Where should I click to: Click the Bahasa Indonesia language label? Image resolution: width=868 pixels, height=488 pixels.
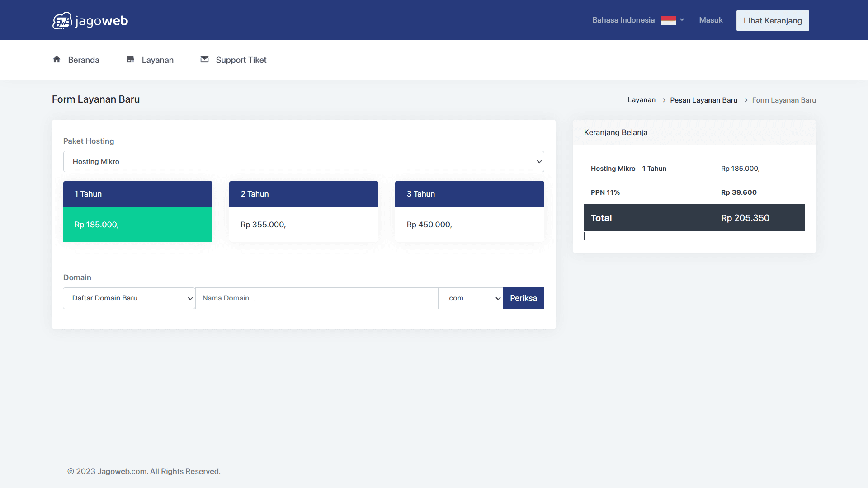tap(623, 20)
